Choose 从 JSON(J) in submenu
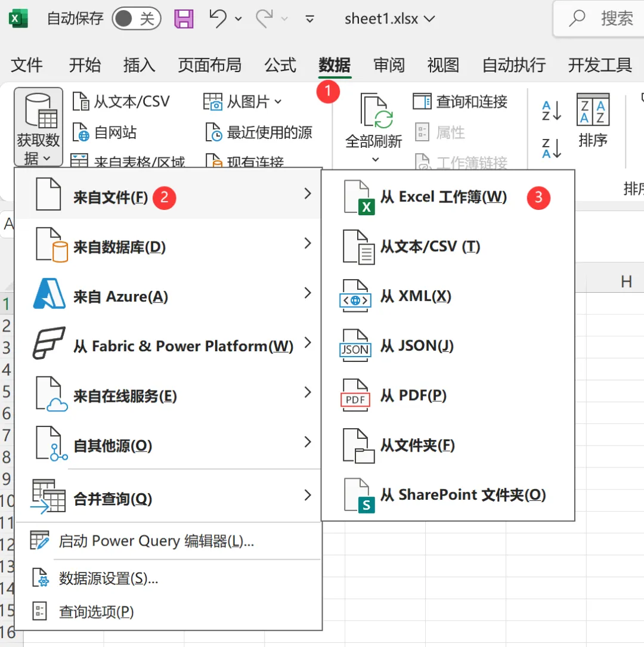The width and height of the screenshot is (644, 647). tap(448, 346)
